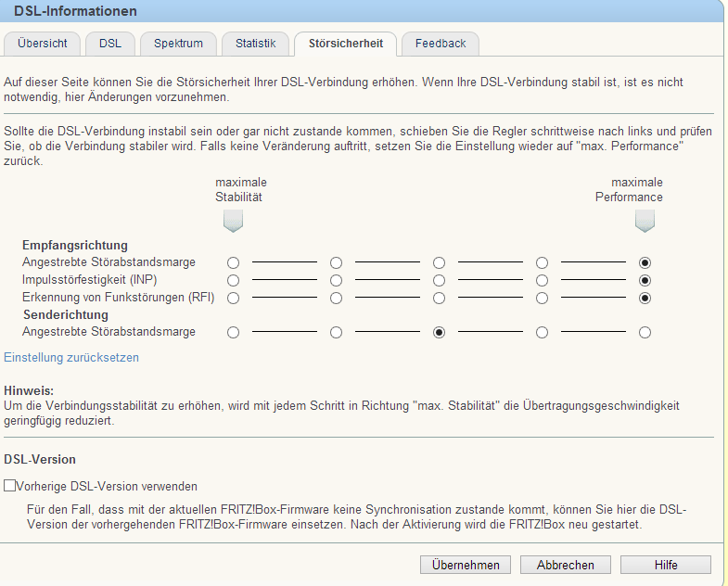Click the Hinweis: label
This screenshot has width=728, height=586.
[x=29, y=391]
